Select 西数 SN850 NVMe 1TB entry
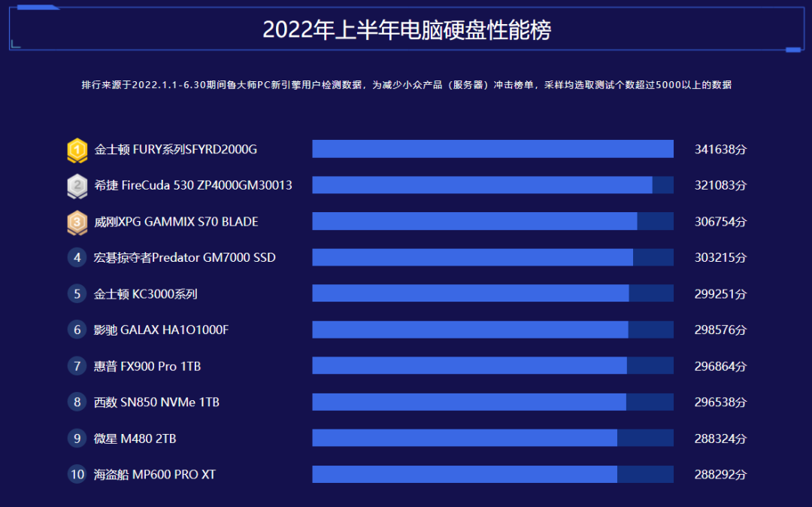 tap(156, 402)
